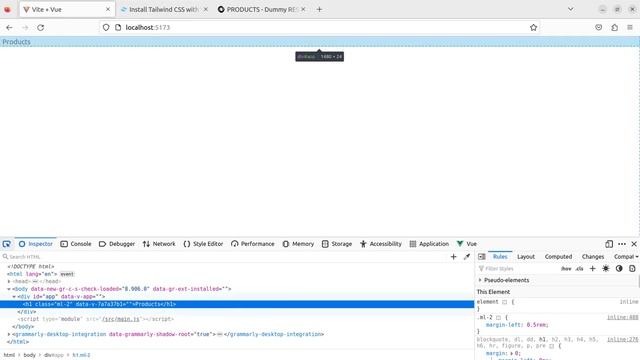Highlight the .ml-2 selector matches icon
The image size is (640, 360).
click(498, 318)
